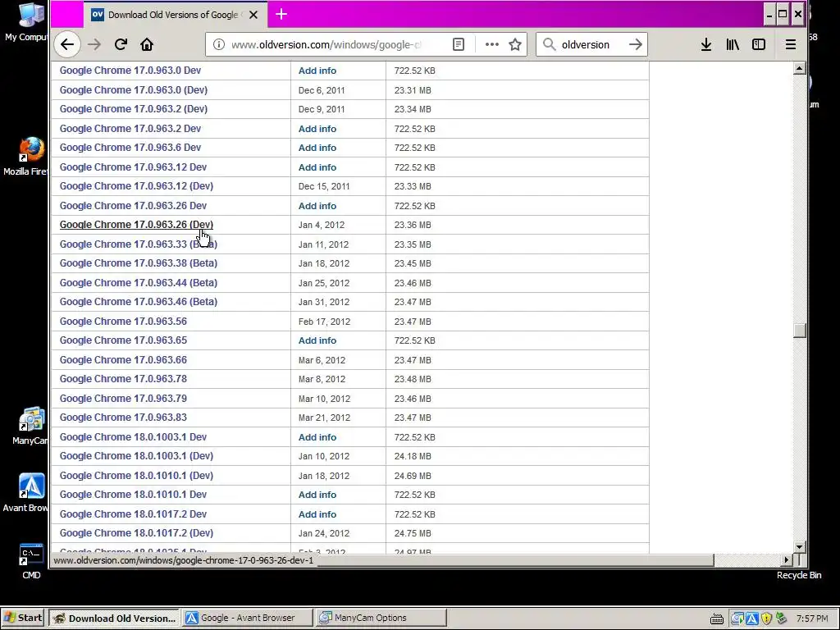
Task: Click the vertical scrollbar up arrow
Action: point(799,68)
